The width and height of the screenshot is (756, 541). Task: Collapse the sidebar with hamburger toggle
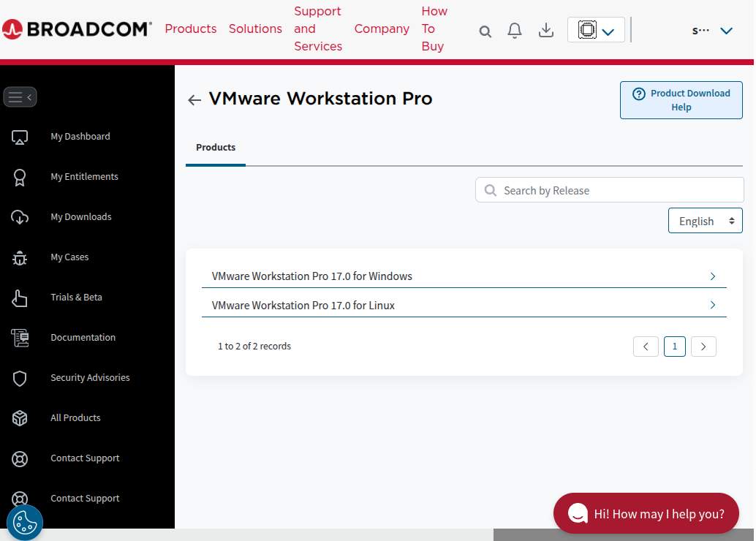coord(20,97)
